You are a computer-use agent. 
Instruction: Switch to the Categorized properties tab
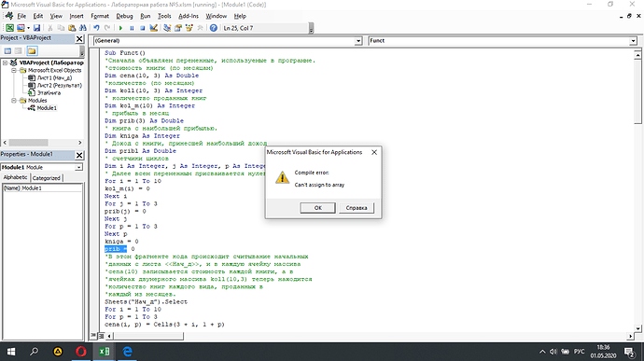click(47, 178)
